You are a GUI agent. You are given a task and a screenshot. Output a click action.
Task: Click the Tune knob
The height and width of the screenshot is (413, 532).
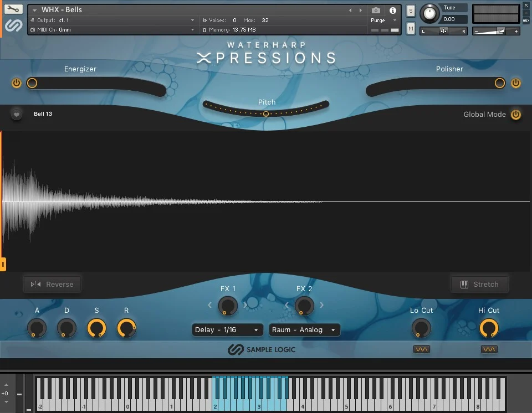tap(429, 13)
